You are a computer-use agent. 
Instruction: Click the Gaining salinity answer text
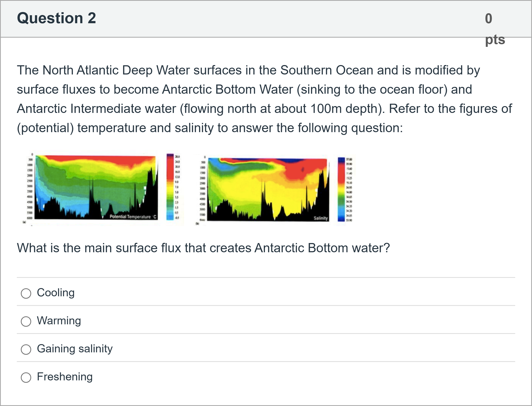[75, 349]
